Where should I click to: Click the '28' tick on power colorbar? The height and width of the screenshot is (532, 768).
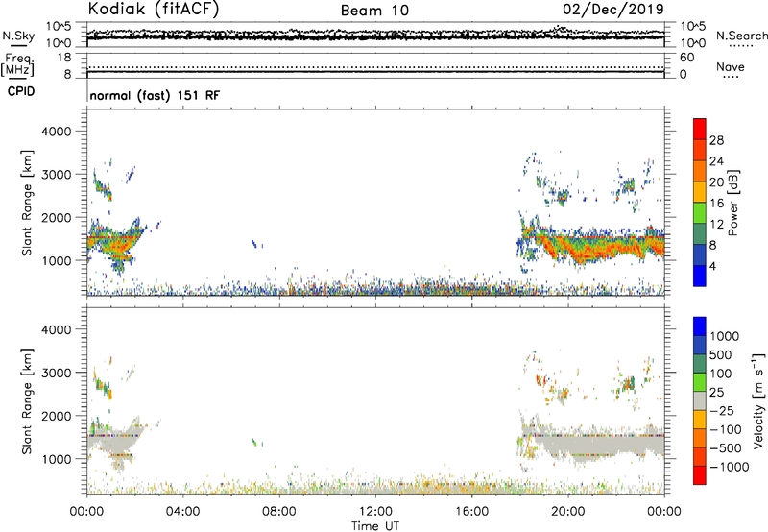[716, 140]
